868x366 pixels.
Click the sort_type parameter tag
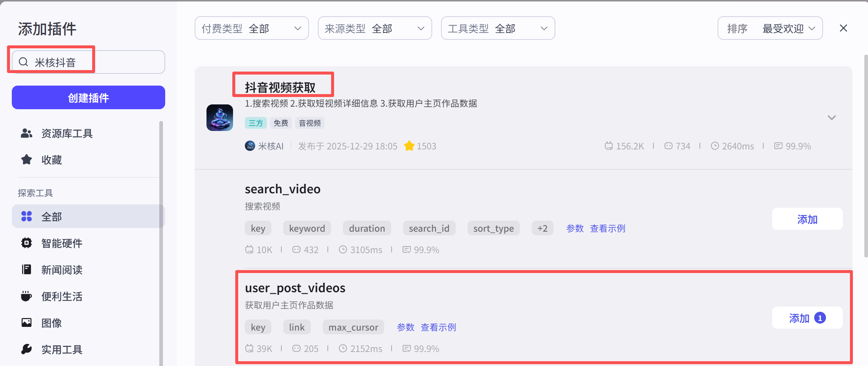(494, 228)
